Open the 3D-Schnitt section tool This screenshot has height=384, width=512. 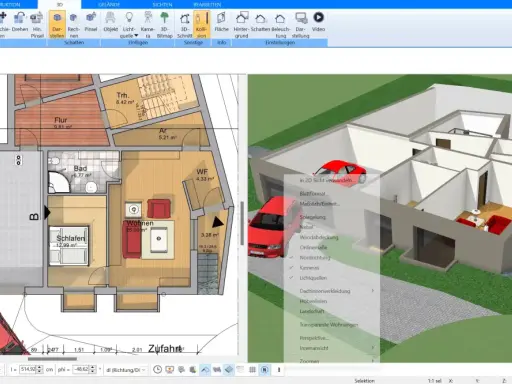(x=184, y=25)
